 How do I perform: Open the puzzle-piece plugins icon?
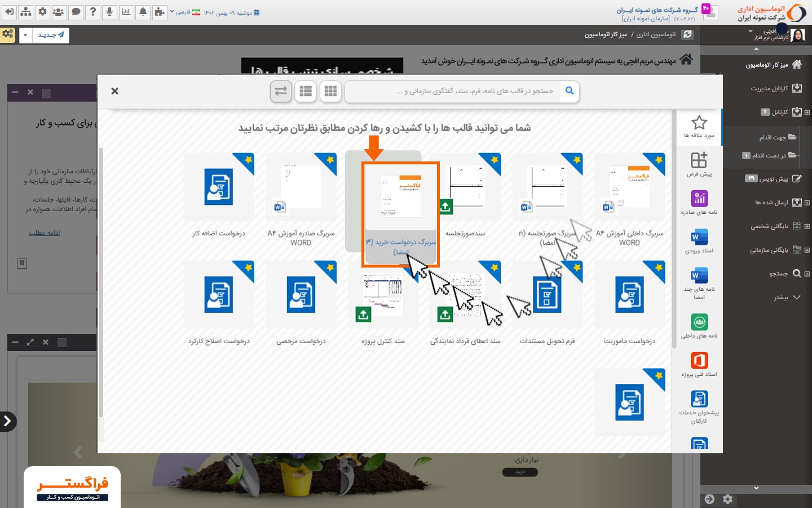[x=160, y=12]
